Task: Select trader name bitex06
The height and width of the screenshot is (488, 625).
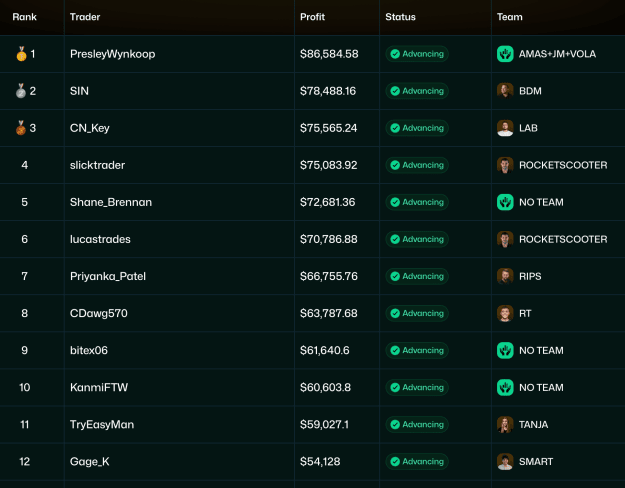Action: coord(88,350)
